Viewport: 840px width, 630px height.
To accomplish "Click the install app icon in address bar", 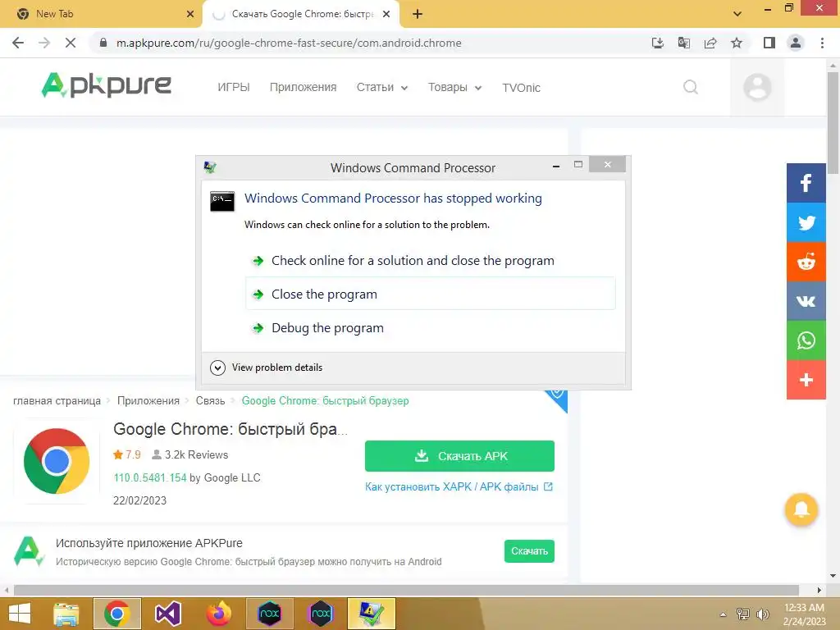I will click(657, 43).
